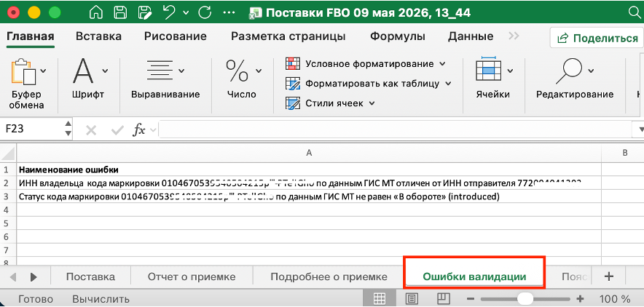The height and width of the screenshot is (307, 644).
Task: Switch to Page Break Preview icon
Action: [x=443, y=298]
